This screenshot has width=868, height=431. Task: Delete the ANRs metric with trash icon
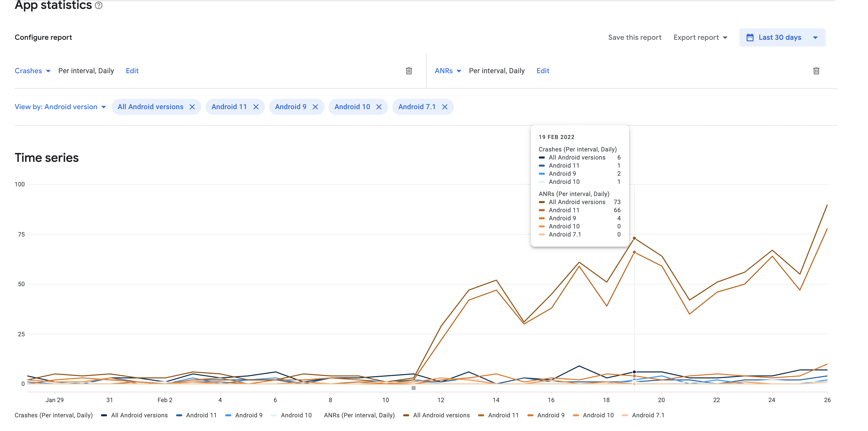pyautogui.click(x=816, y=71)
